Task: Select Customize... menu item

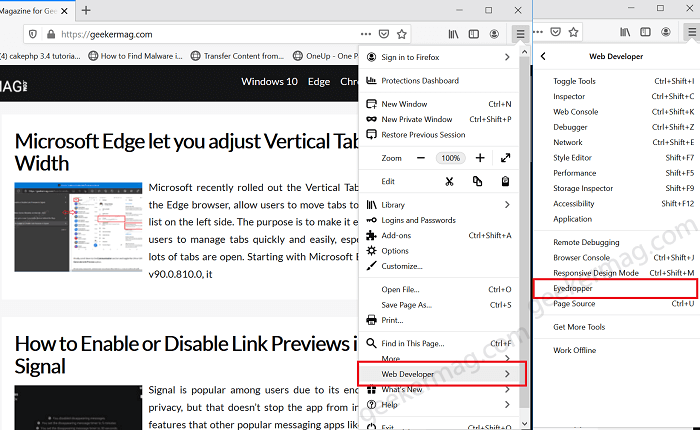Action: coord(439,266)
